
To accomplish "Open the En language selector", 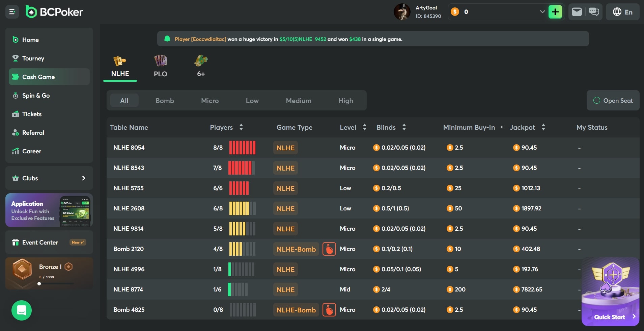I will [x=622, y=12].
